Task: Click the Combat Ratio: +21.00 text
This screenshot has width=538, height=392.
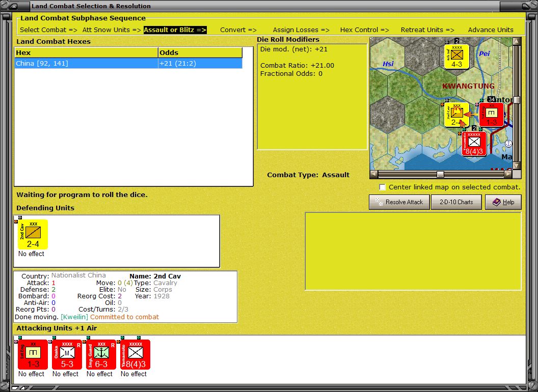Action: tap(297, 65)
